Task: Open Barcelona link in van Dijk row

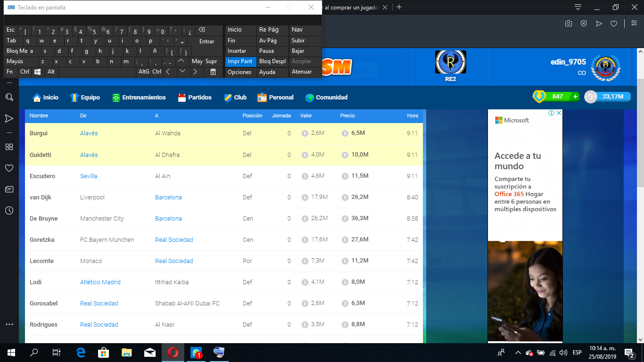Action: click(x=168, y=197)
